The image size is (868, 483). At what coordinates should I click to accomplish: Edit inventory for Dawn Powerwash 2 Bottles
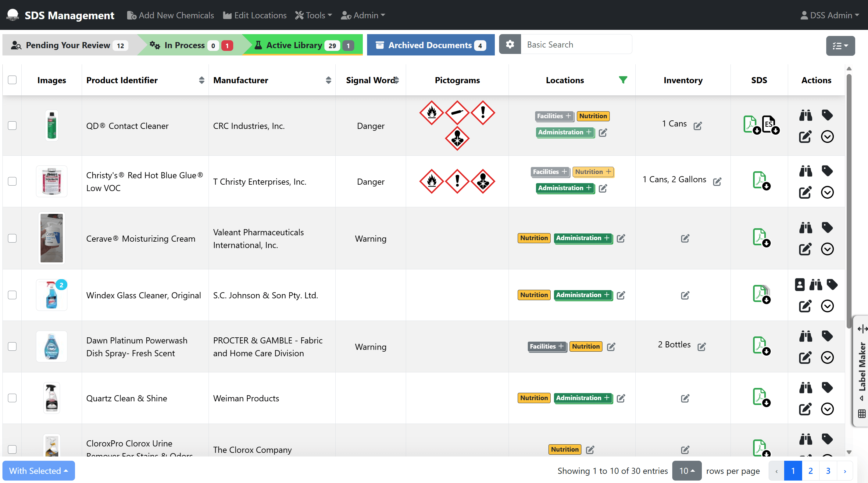[x=702, y=346]
